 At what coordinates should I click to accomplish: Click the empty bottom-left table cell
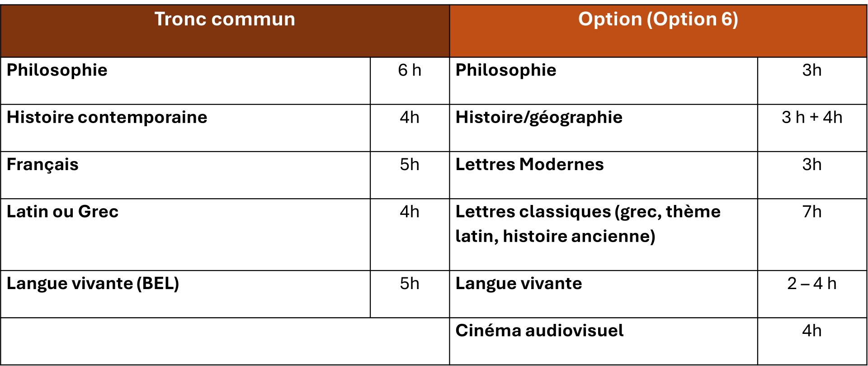tap(225, 341)
